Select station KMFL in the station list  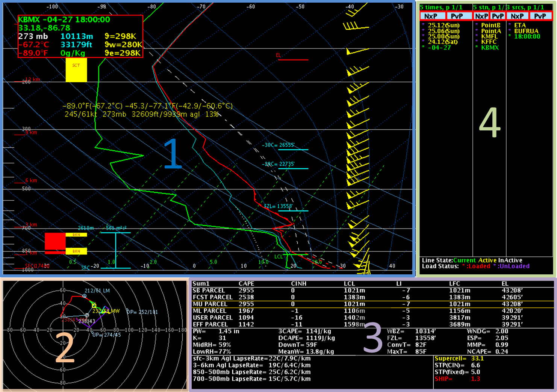pos(489,36)
